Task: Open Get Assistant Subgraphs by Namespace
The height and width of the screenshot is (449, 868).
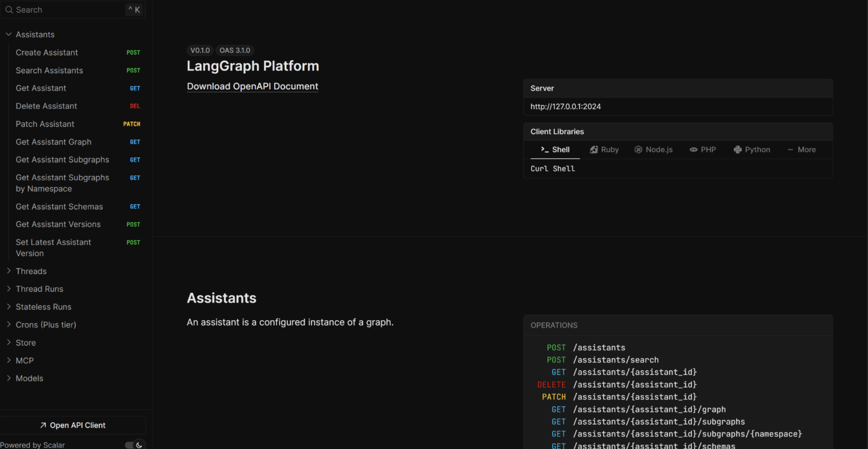Action: click(77, 183)
